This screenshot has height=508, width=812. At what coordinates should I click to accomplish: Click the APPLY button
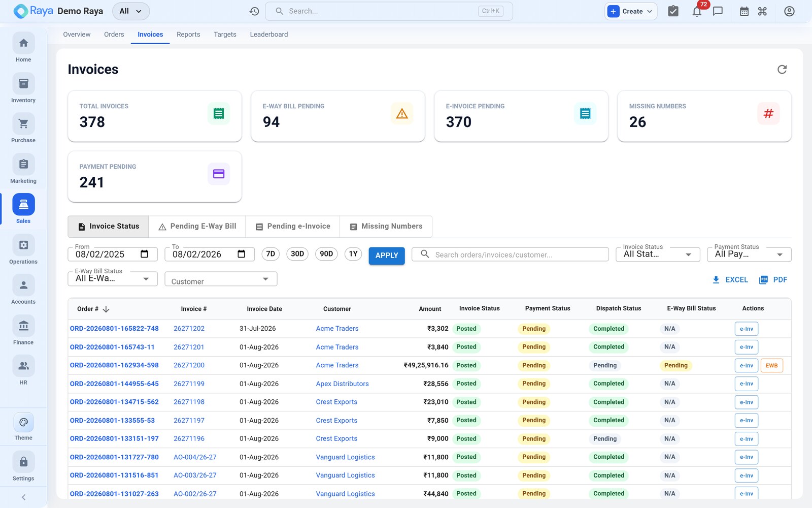[387, 256]
